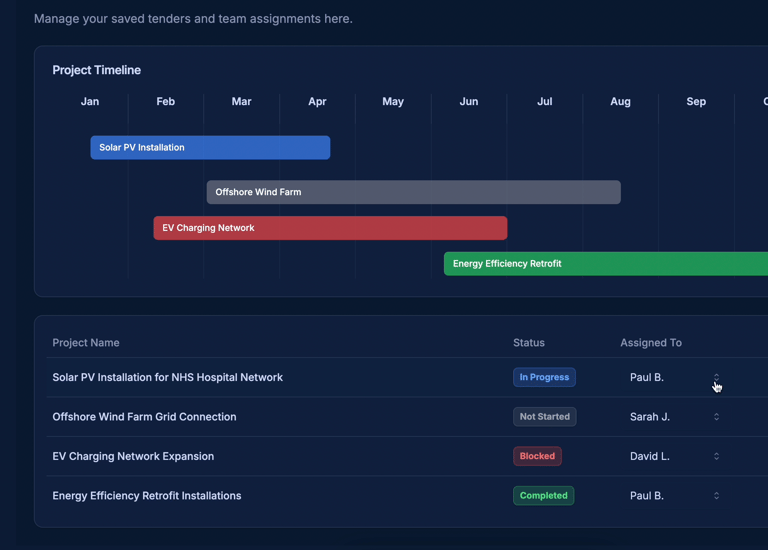
Task: Click the Aug month label
Action: 620,101
